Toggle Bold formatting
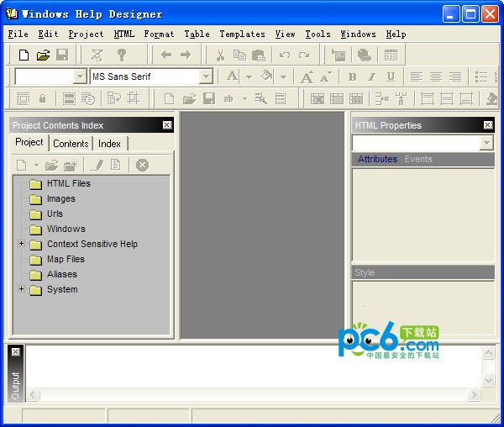The image size is (504, 427). pyautogui.click(x=352, y=76)
